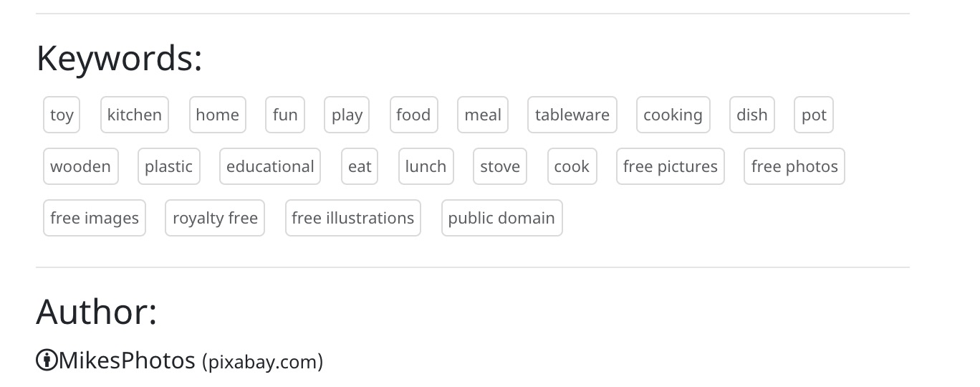
Task: Open the 'tableware' keyword tag
Action: (572, 115)
